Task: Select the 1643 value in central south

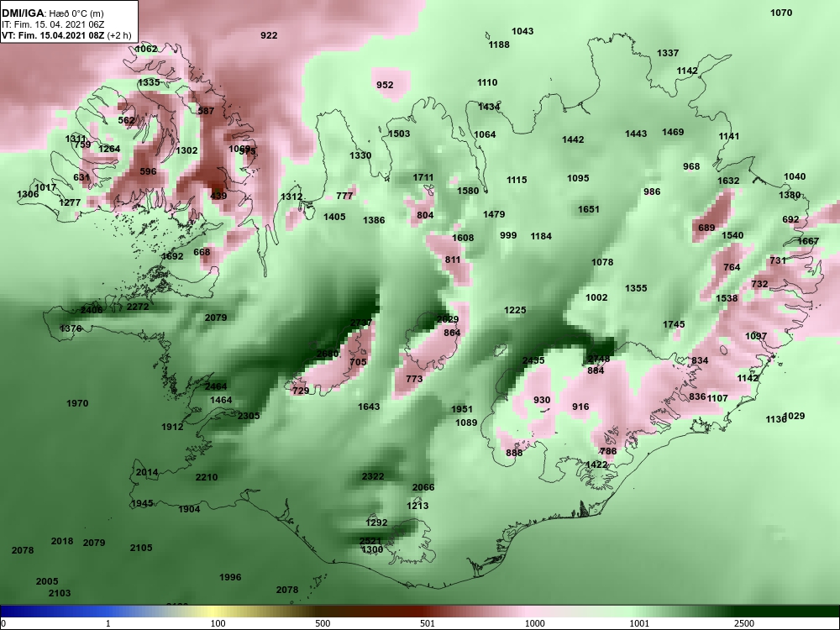Action: (x=369, y=407)
